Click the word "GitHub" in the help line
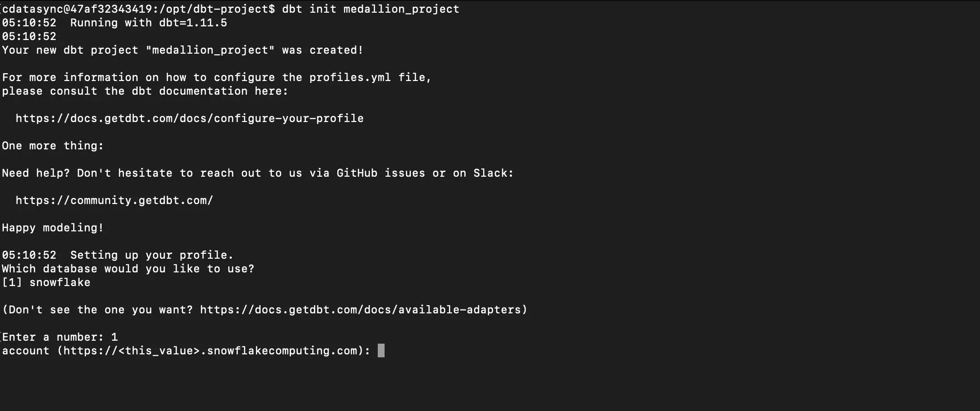Screen dimensions: 980x411 [x=357, y=173]
